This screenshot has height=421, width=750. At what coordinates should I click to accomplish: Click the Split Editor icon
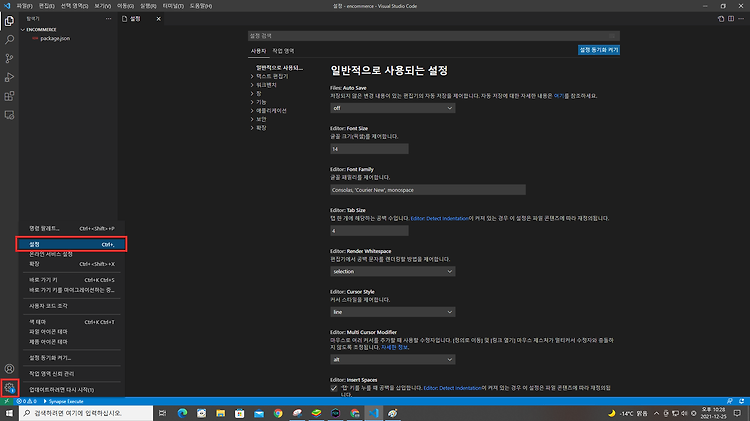tap(731, 19)
